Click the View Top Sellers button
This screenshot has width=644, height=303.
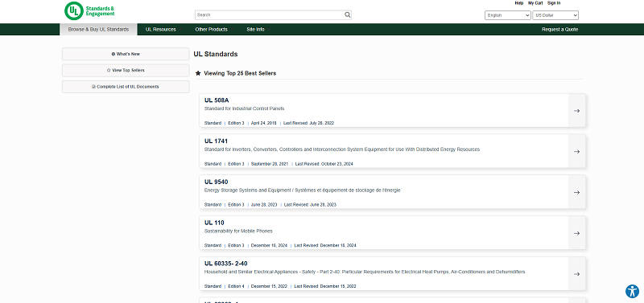pyautogui.click(x=126, y=70)
